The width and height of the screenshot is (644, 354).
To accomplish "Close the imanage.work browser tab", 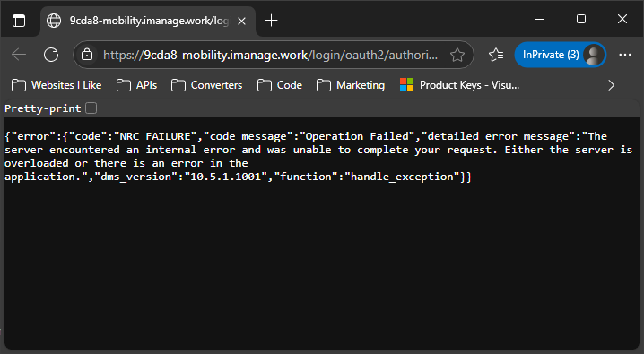I will coord(242,21).
